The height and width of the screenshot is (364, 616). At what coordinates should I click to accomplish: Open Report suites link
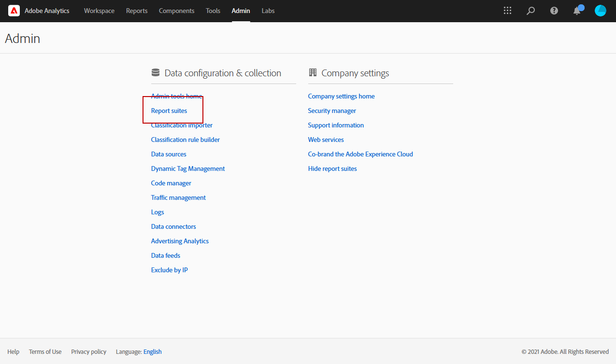pyautogui.click(x=169, y=111)
